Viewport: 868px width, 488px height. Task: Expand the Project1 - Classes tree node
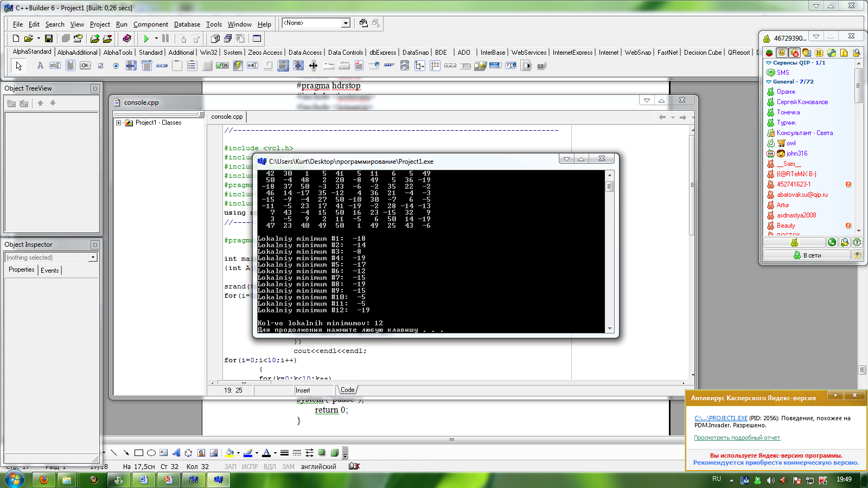118,123
